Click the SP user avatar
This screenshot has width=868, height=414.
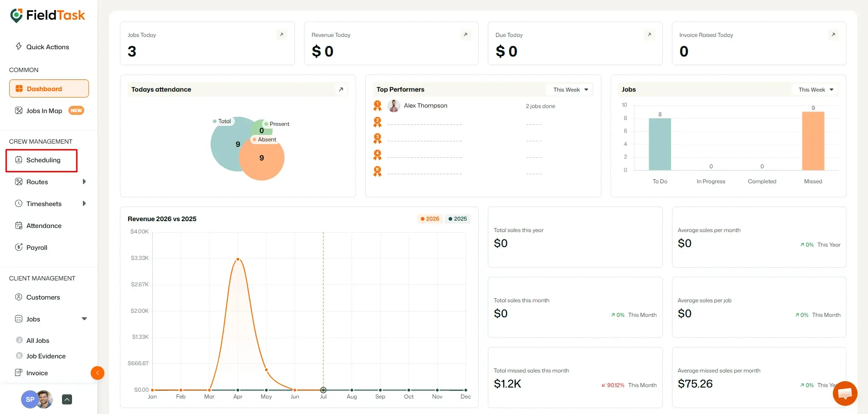tap(29, 399)
